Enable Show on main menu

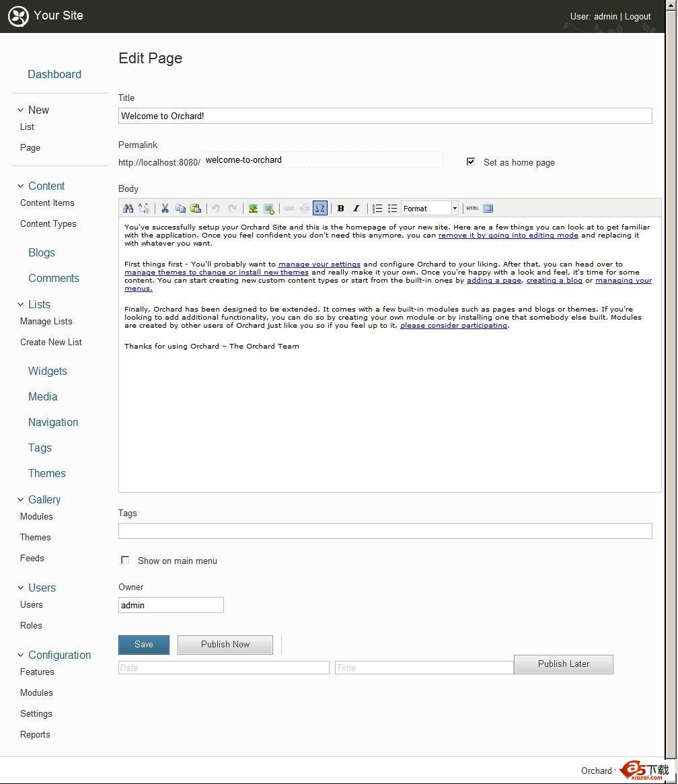(x=125, y=560)
